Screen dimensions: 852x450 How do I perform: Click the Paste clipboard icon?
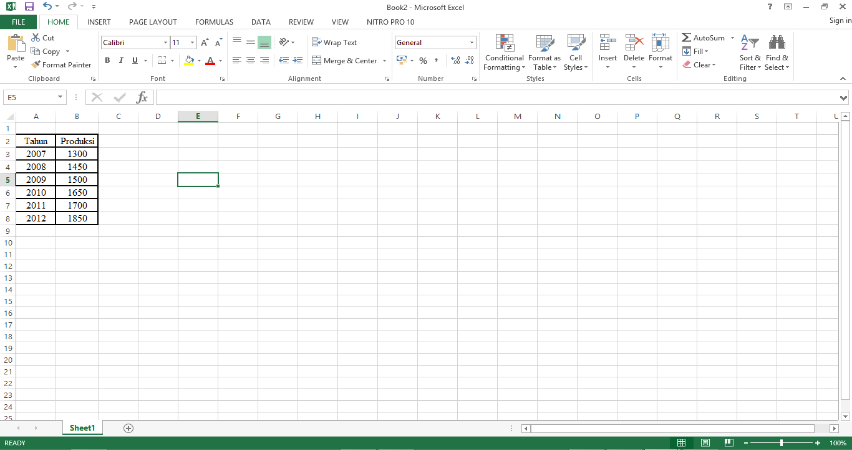(15, 43)
